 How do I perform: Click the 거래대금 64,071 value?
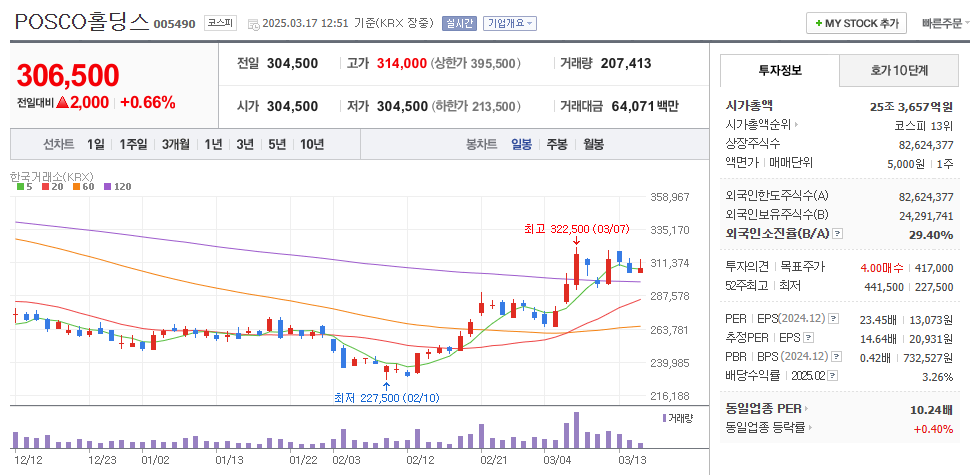click(633, 106)
